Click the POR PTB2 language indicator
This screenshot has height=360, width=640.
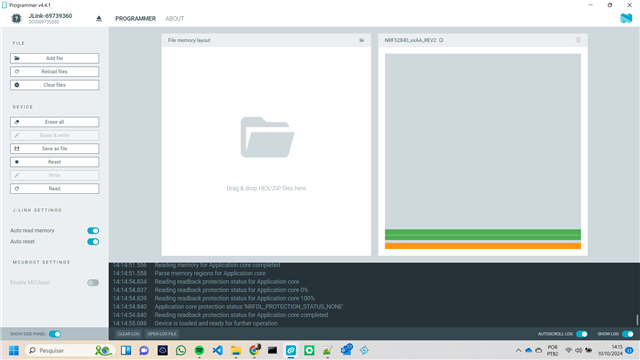coord(553,350)
